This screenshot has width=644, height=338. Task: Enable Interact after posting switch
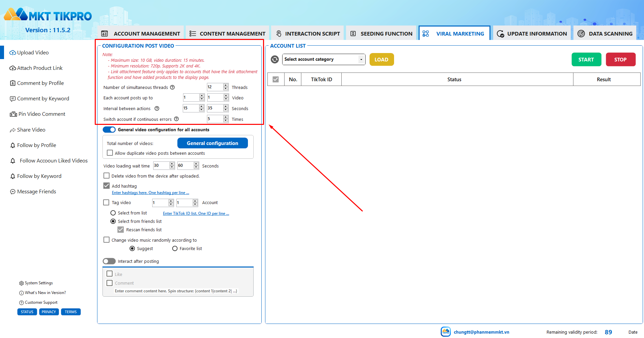tap(109, 261)
